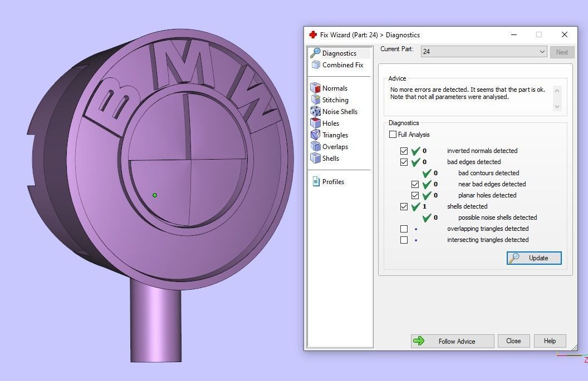Uncheck shells detected checkbox
The height and width of the screenshot is (381, 588).
[x=404, y=206]
